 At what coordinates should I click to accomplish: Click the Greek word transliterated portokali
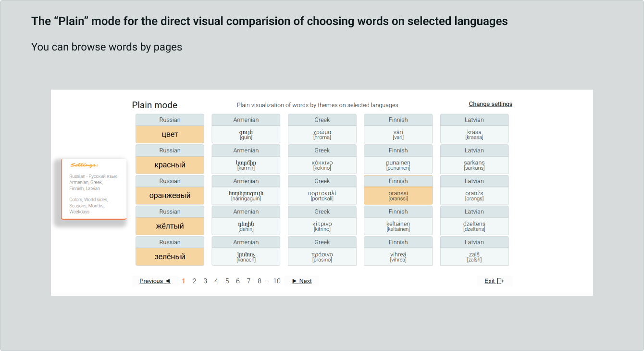pos(322,196)
